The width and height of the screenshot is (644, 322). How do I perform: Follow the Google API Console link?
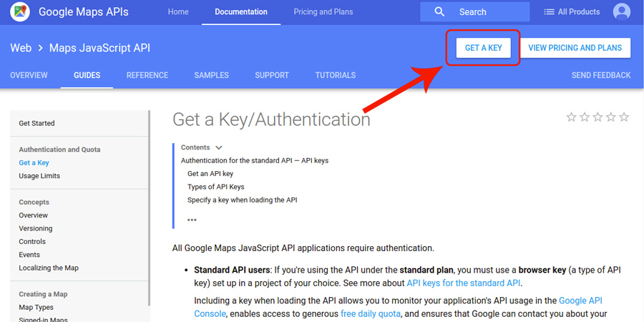click(x=580, y=301)
